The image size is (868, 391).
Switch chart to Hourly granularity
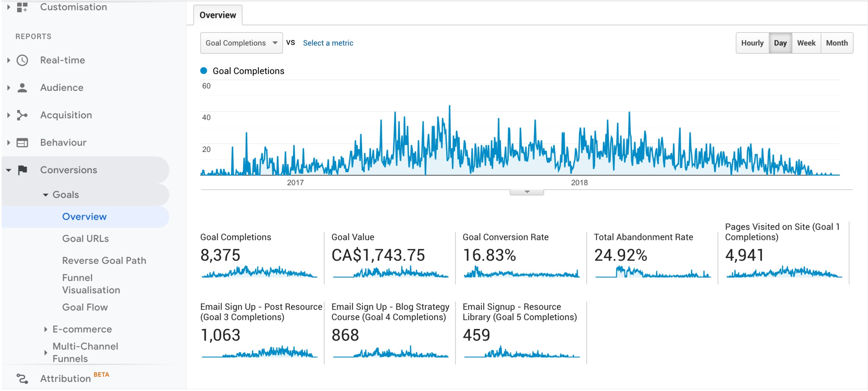[x=752, y=43]
